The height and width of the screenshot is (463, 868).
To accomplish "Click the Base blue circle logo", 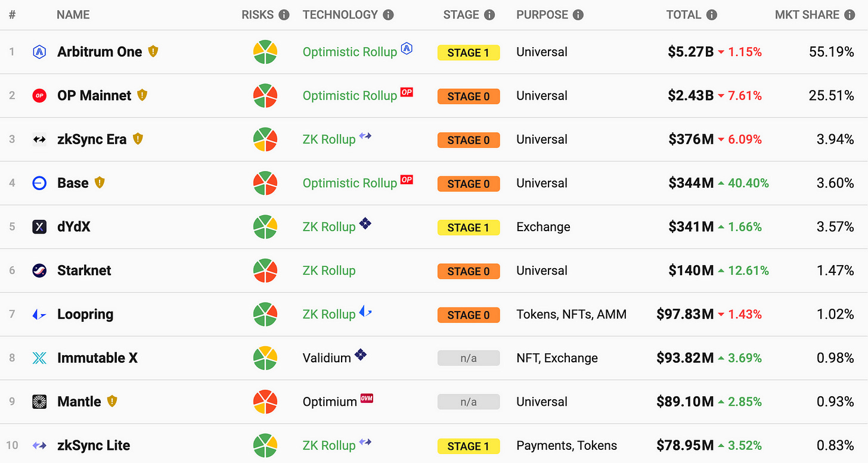I will 39,183.
